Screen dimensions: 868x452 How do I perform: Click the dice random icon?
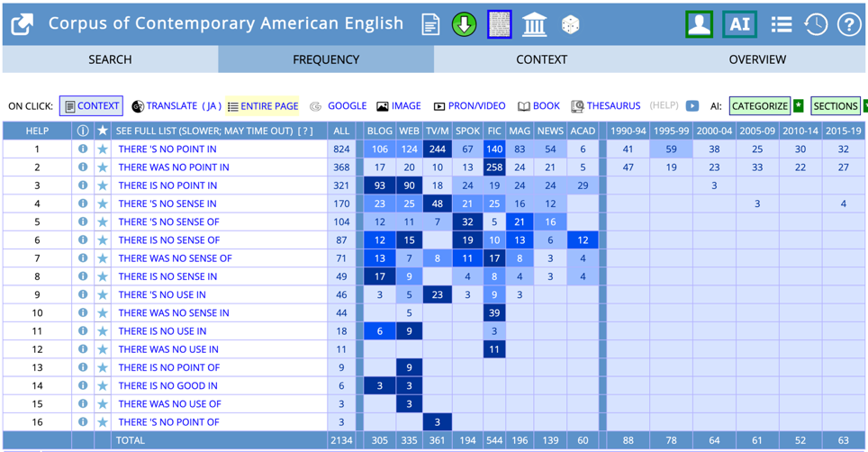[x=570, y=25]
